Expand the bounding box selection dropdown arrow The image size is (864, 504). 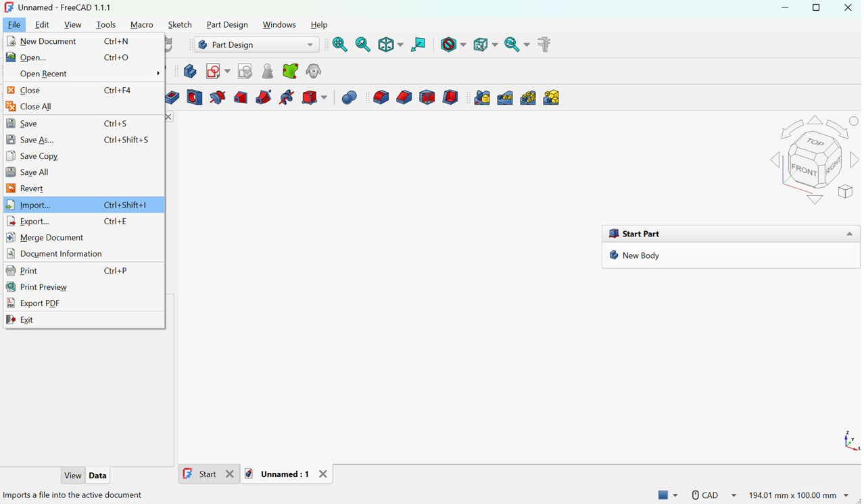coord(495,45)
